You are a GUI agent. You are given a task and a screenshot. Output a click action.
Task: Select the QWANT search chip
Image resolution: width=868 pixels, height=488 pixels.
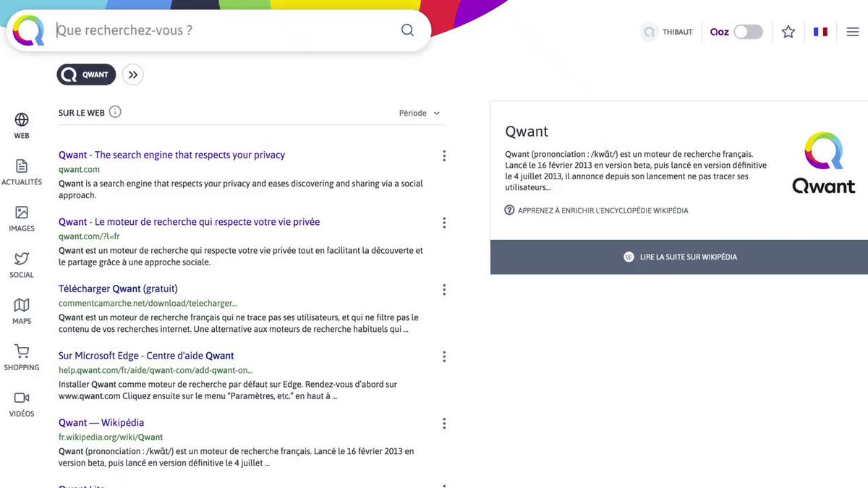(x=86, y=74)
